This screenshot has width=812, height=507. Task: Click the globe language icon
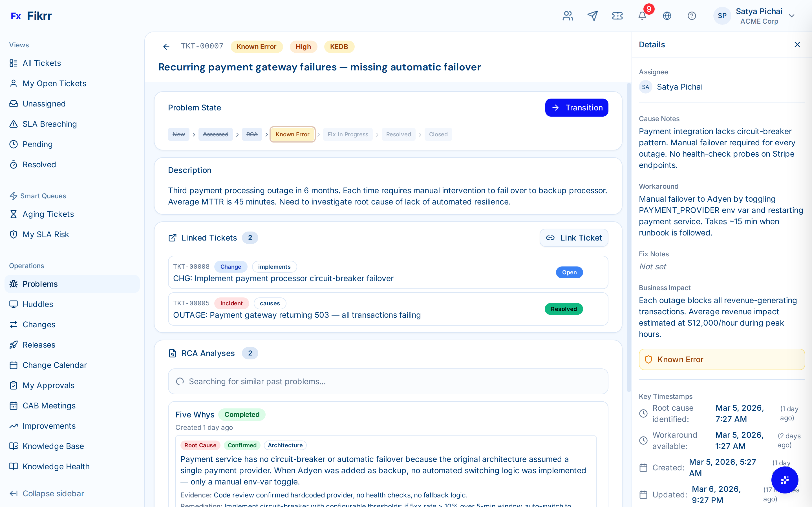[667, 16]
